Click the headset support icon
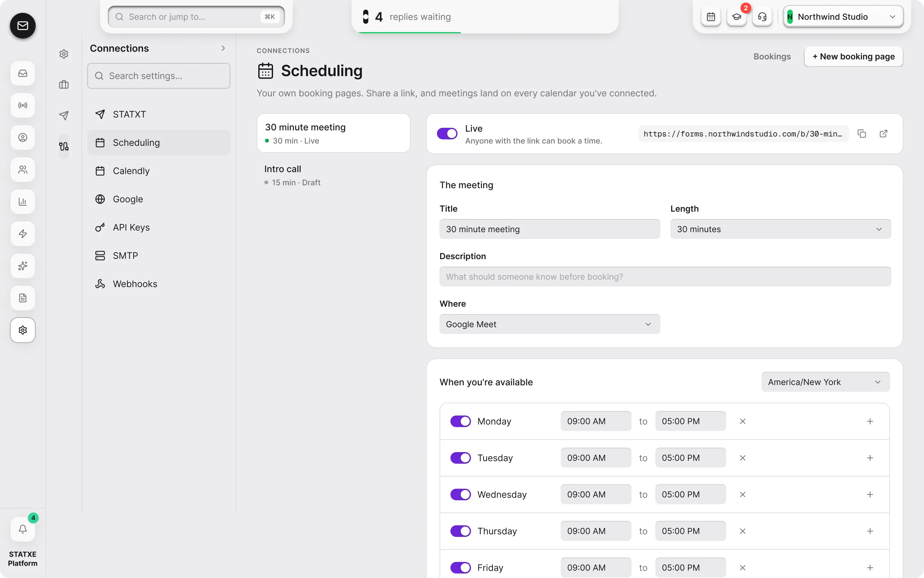 tap(762, 17)
